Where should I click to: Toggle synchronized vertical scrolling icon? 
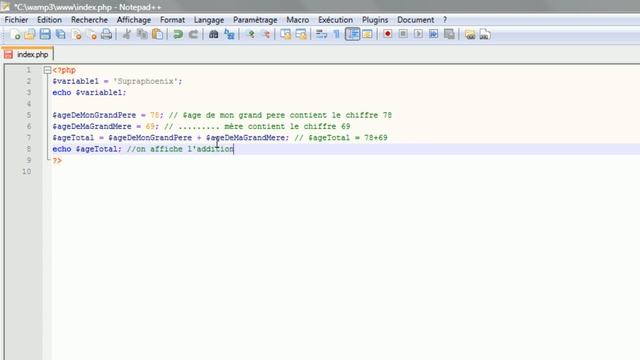tap(286, 35)
